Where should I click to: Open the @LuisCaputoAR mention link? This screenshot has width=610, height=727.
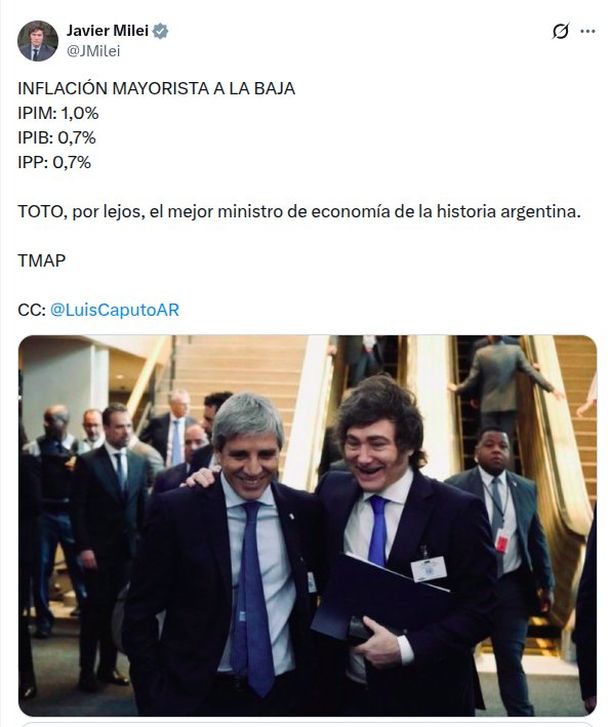coord(114,310)
